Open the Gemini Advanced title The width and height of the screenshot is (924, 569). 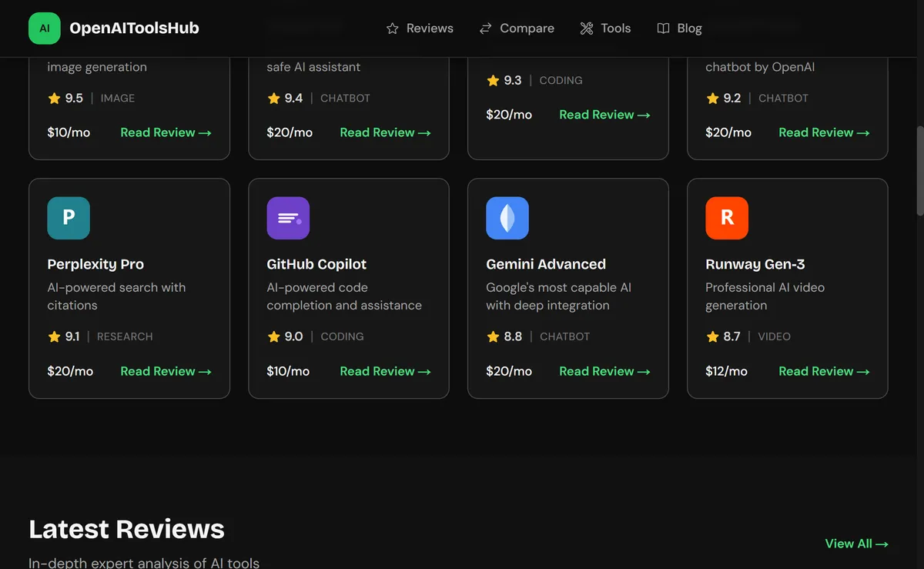546,264
